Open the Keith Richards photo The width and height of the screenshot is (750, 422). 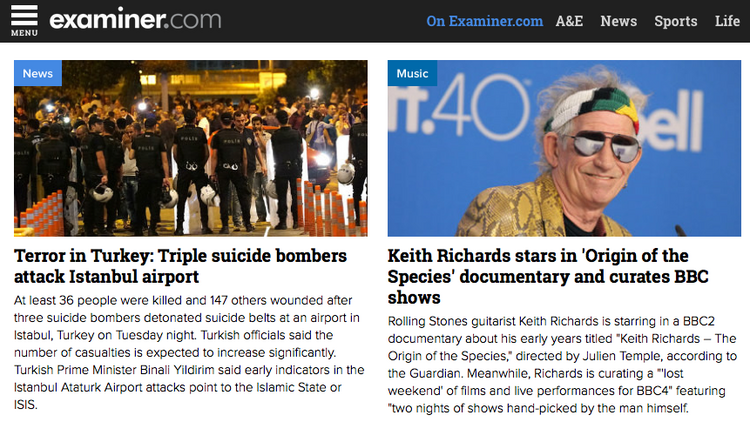click(x=564, y=148)
